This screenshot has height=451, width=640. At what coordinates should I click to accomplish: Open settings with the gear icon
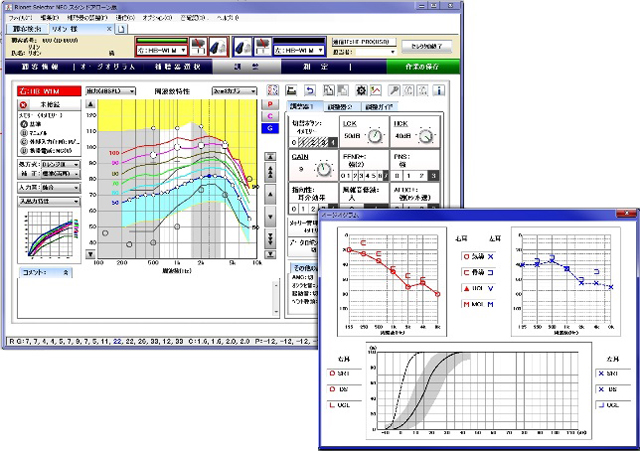point(360,90)
